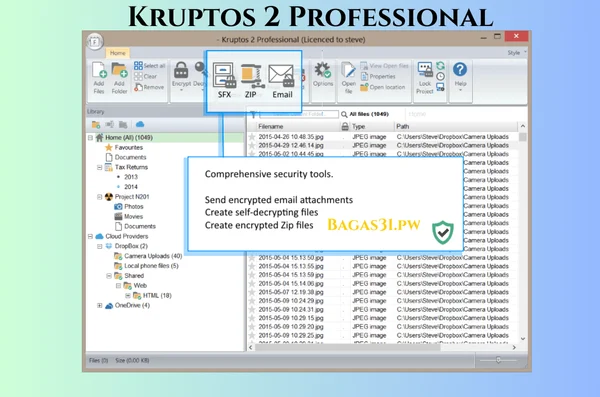Toggle favourite star for 2015-05-04 15.13.59.jpg
The image size is (600, 397).
pyautogui.click(x=252, y=275)
